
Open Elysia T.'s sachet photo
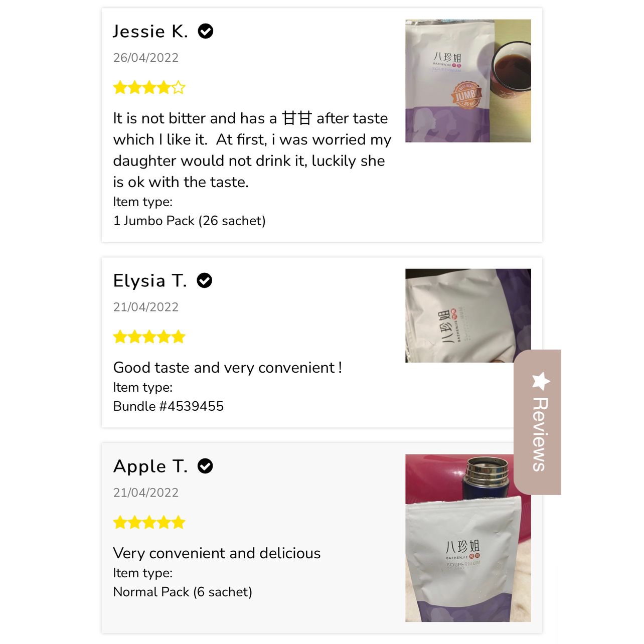[468, 315]
